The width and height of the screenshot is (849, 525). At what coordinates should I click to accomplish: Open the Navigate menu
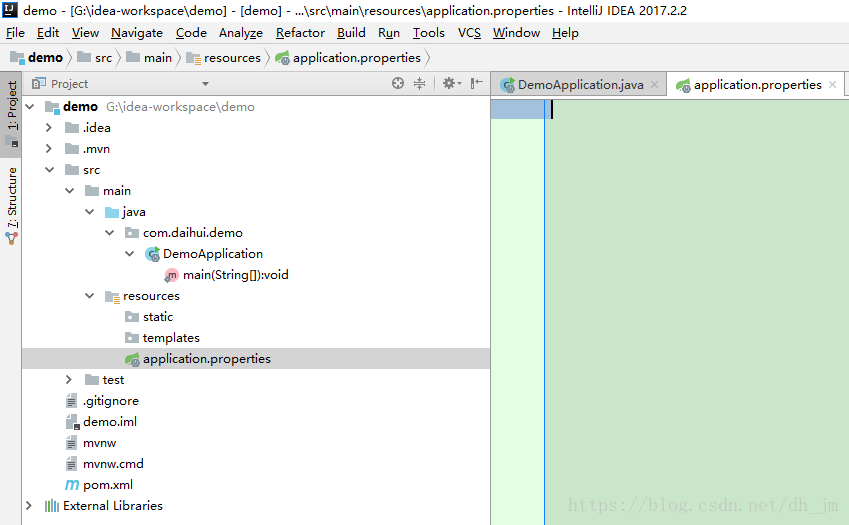pos(137,33)
